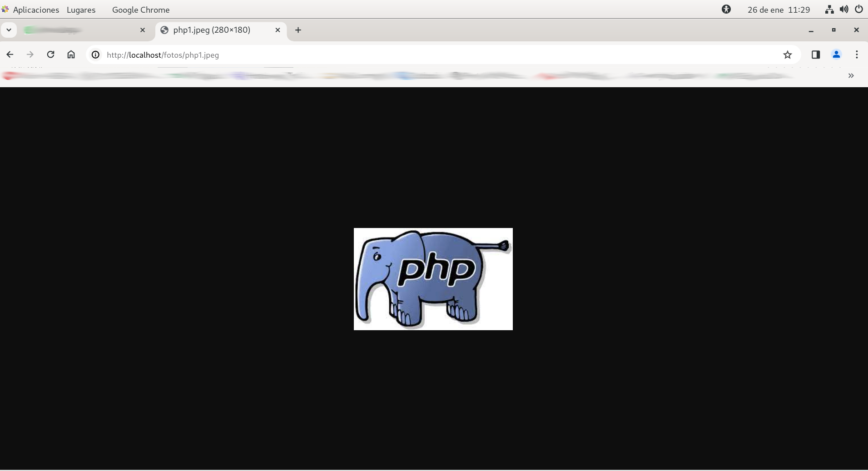Screen dimensions: 868x471
Task: Click the PHP elephant image
Action: pos(433,279)
